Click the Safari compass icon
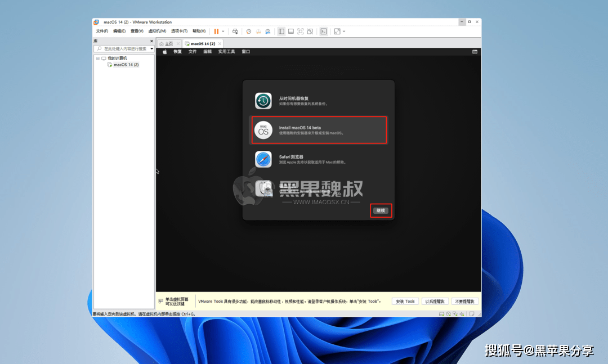 pyautogui.click(x=263, y=159)
